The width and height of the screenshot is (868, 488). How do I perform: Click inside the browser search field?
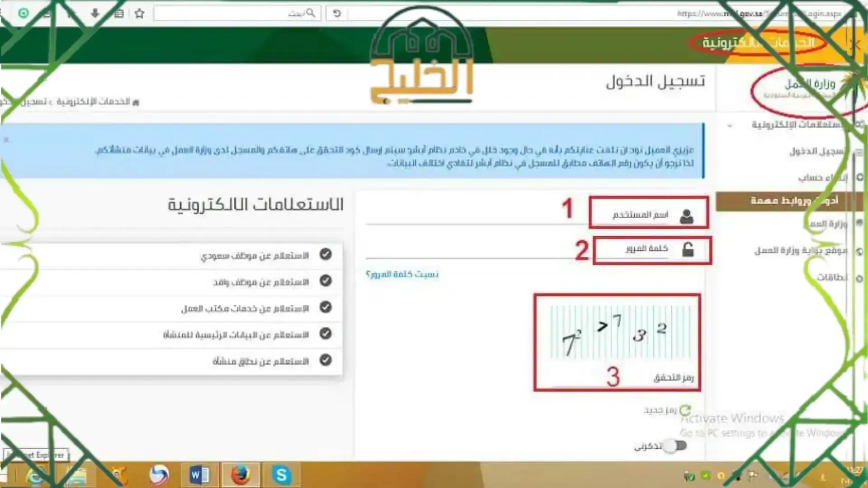(x=237, y=13)
